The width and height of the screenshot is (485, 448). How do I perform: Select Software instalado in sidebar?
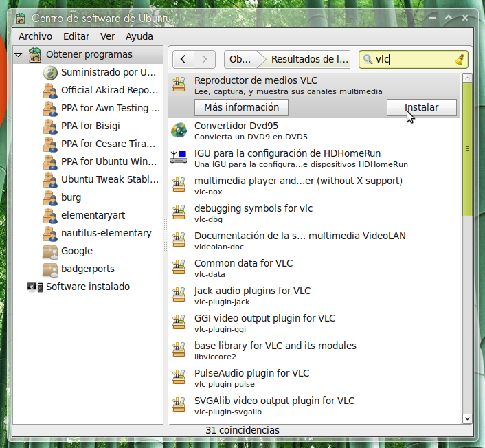88,287
